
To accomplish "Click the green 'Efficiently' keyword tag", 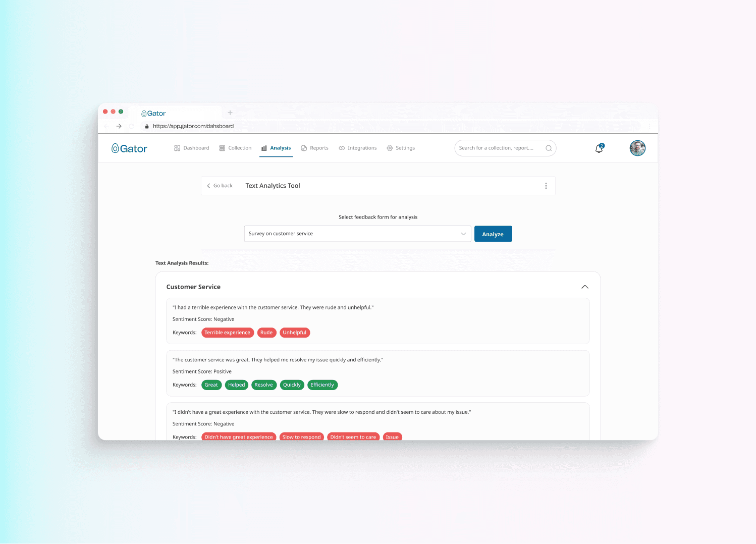I will click(x=322, y=385).
